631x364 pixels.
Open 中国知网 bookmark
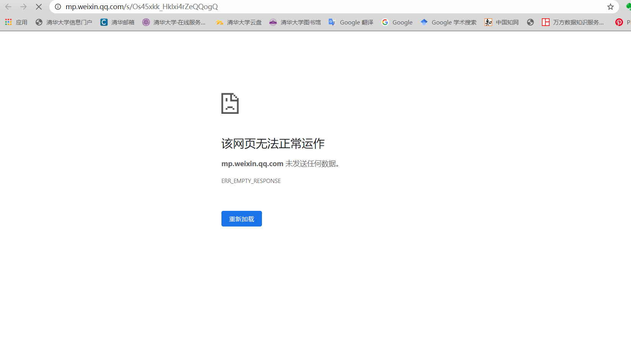[x=501, y=22]
